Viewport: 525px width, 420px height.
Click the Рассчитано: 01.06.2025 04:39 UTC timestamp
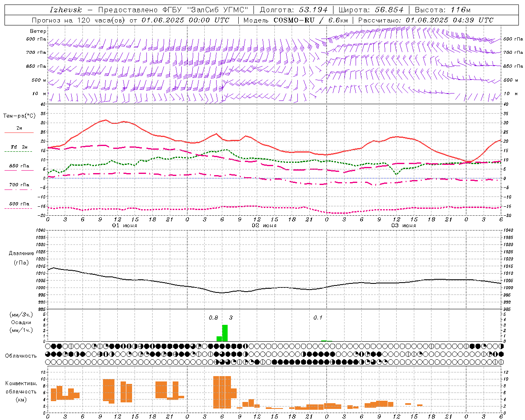pyautogui.click(x=426, y=20)
